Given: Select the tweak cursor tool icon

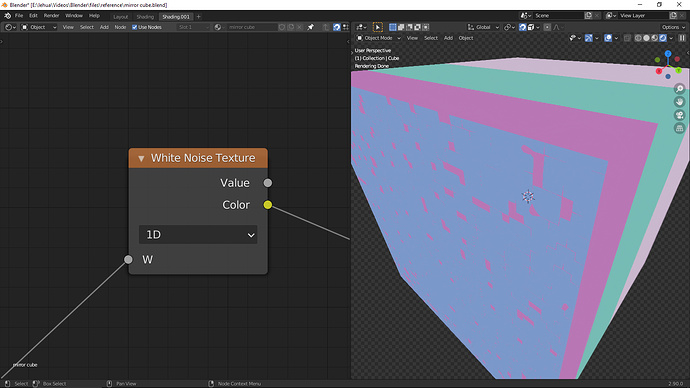Looking at the screenshot, I should click(378, 27).
